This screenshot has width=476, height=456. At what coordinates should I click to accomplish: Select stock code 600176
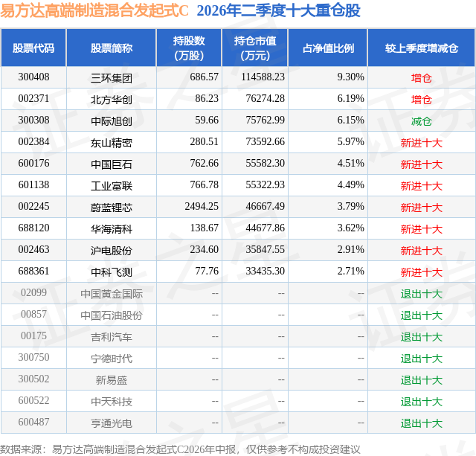[x=33, y=164]
